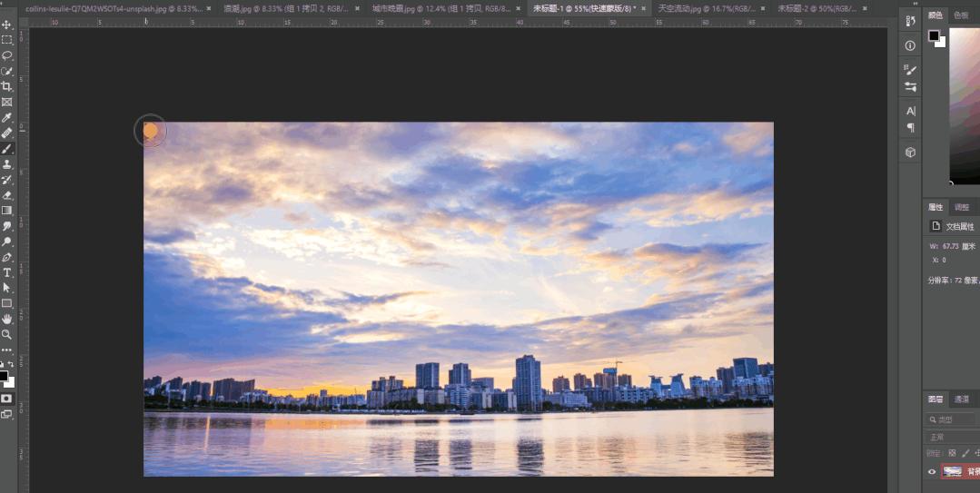Open the History panel icon
This screenshot has width=980, height=493.
910,19
